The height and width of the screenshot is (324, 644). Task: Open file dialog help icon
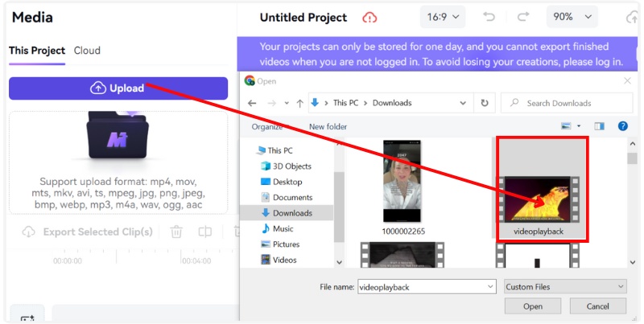(x=622, y=126)
